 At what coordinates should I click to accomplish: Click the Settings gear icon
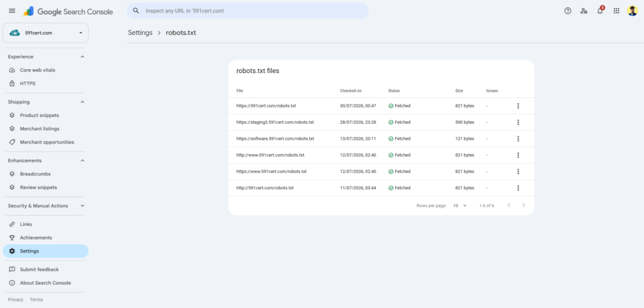pos(13,251)
